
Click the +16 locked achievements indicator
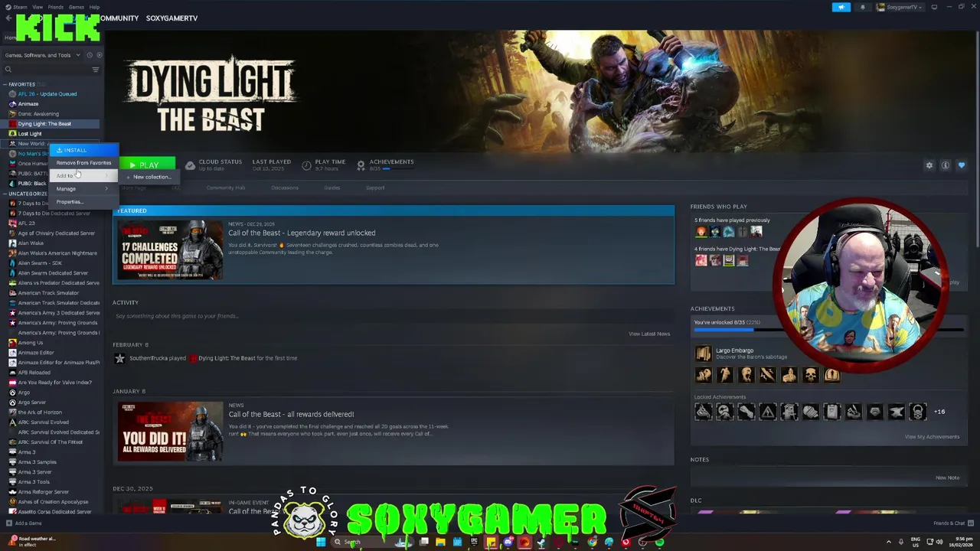939,412
